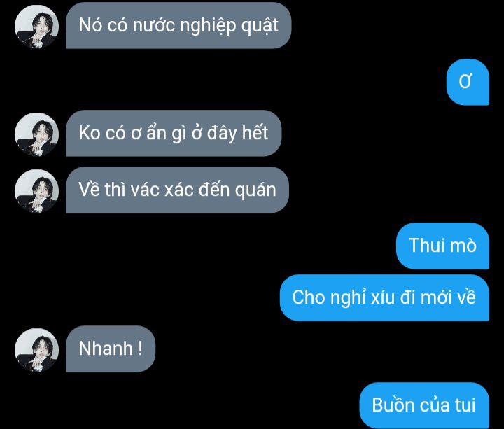Open profile picture beside "Về thì vác xác" message

click(36, 191)
